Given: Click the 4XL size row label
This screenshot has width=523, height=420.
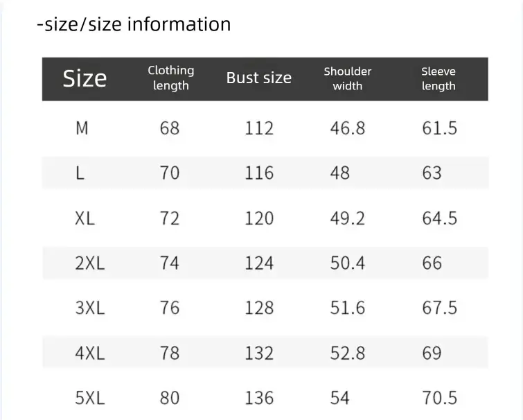Looking at the screenshot, I should point(89,353).
